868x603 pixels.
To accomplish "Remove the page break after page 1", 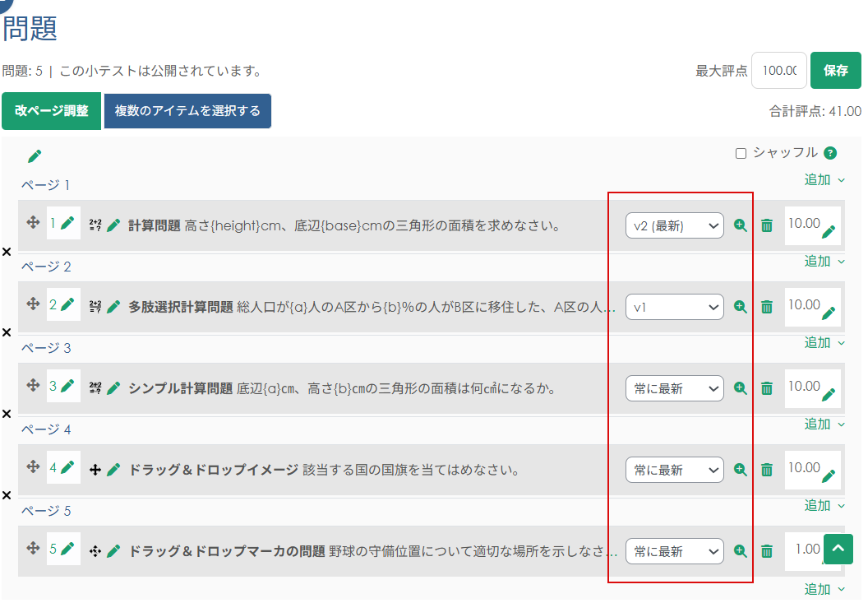I will [x=7, y=252].
